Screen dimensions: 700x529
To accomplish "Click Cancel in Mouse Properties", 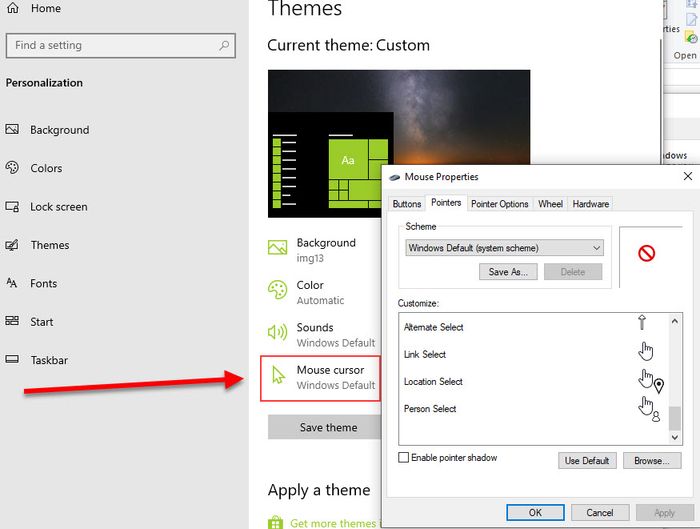I will coord(600,512).
